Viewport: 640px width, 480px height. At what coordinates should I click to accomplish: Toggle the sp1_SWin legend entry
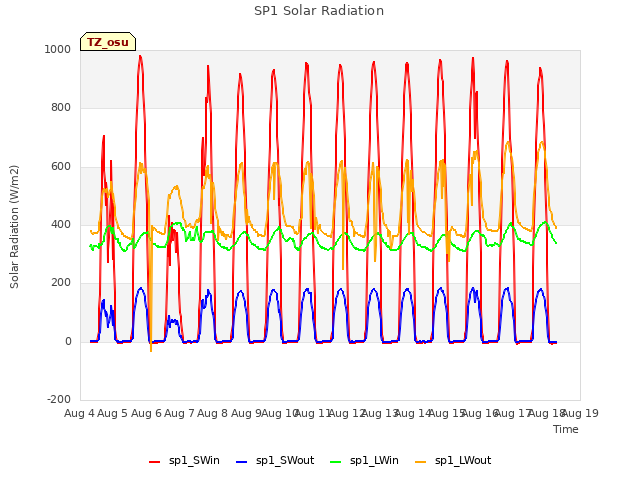[x=184, y=461]
